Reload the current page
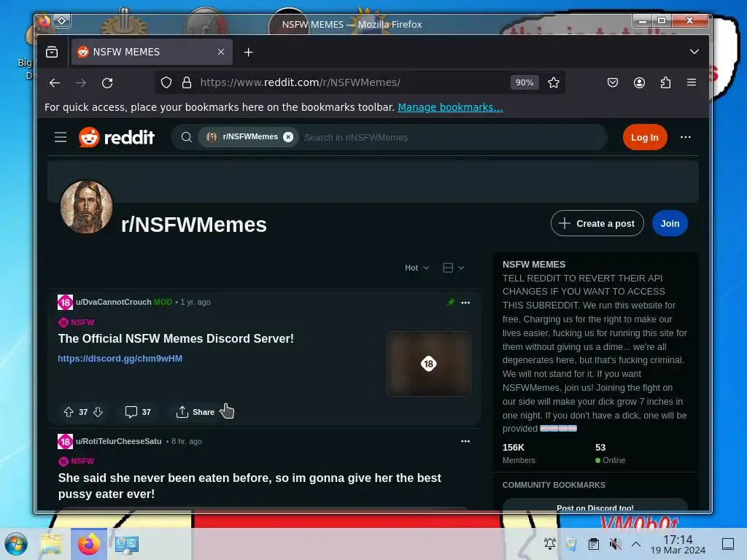 tap(107, 83)
